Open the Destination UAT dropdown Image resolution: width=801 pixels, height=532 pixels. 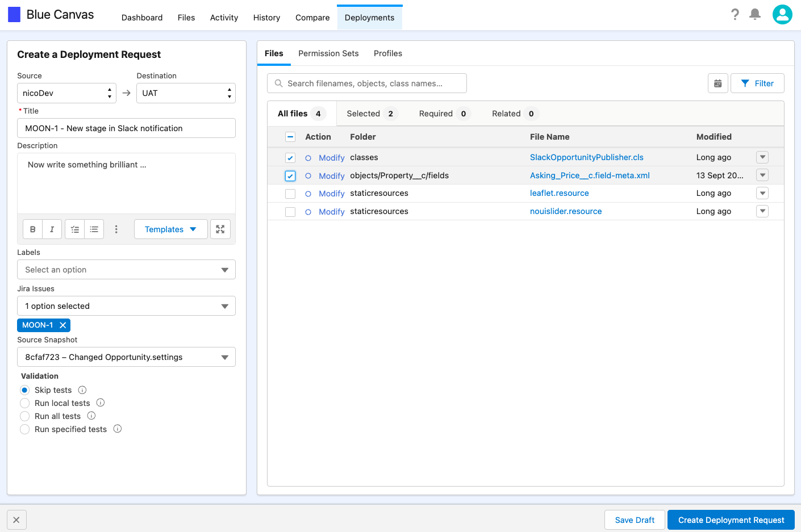click(x=186, y=93)
